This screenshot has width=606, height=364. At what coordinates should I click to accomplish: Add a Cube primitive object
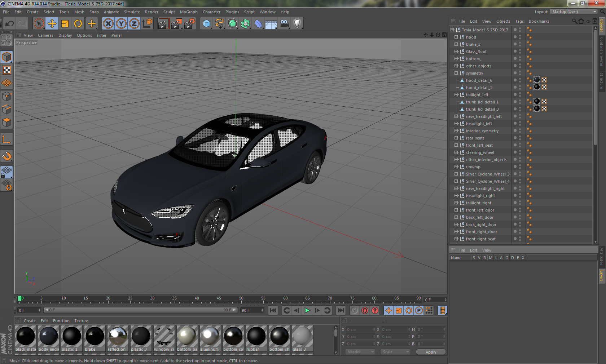206,24
